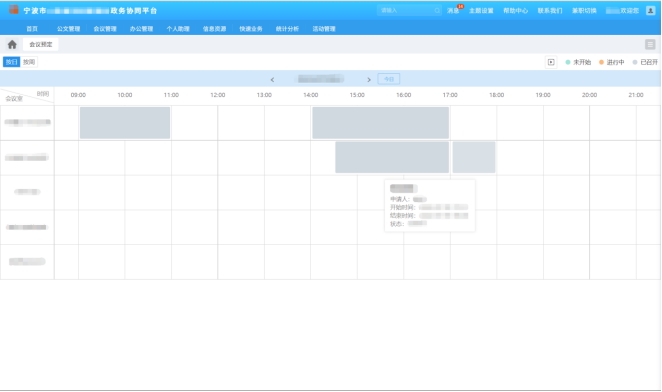Click the home icon beside the 会议预定 tab

(12, 44)
